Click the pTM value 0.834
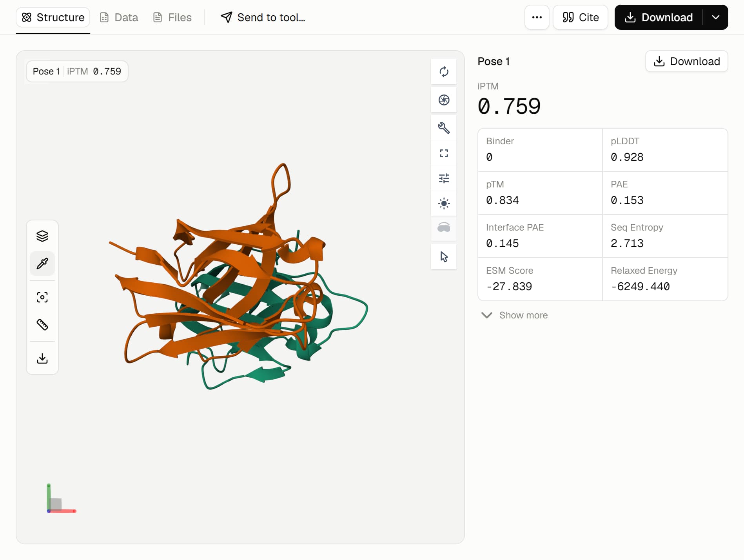This screenshot has width=744, height=560. tap(502, 200)
